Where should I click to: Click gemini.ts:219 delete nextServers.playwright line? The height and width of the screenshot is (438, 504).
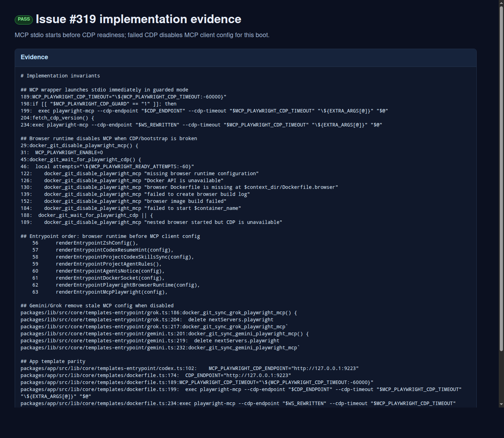click(x=150, y=341)
